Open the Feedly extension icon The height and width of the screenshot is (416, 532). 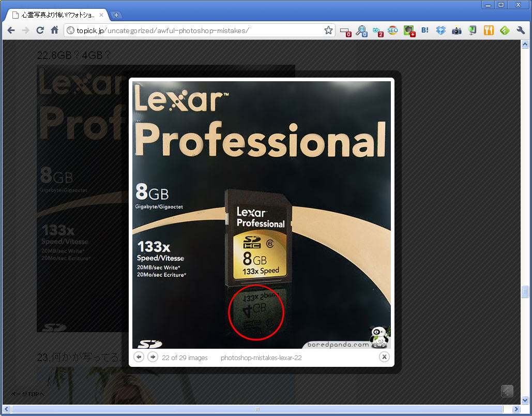click(505, 31)
